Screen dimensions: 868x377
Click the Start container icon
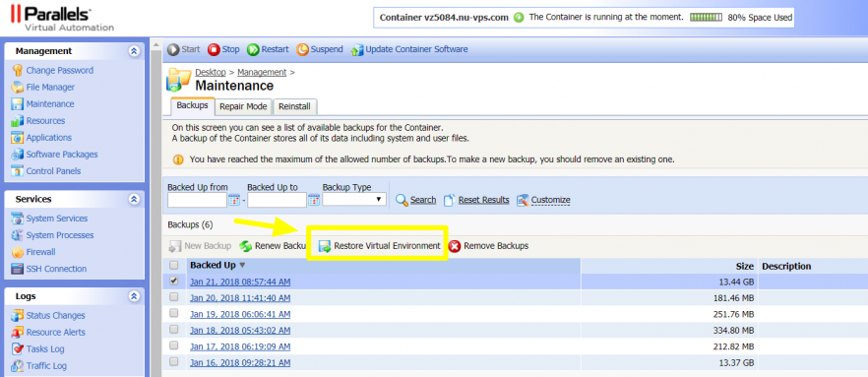point(173,50)
